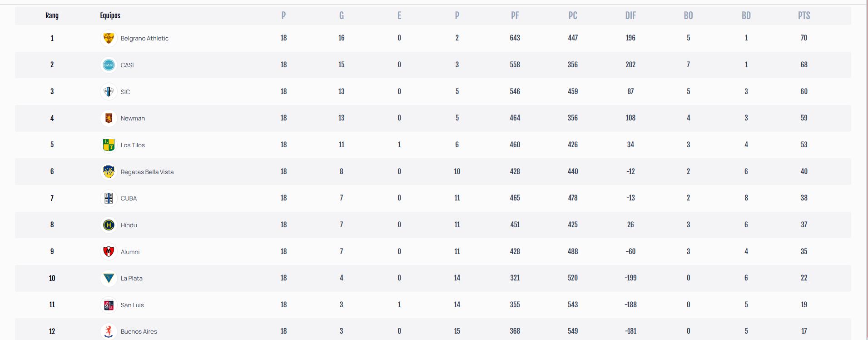This screenshot has height=340, width=868.
Task: Click the Alumni red shield logo
Action: (x=109, y=252)
